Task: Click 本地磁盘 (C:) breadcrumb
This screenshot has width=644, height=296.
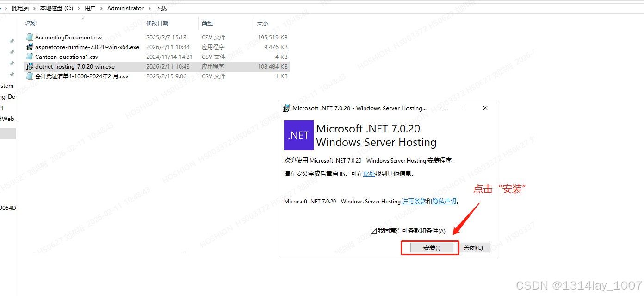Action: click(x=56, y=8)
